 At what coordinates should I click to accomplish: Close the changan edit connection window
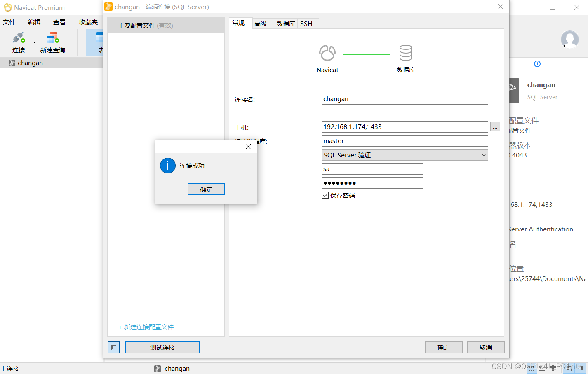(501, 7)
